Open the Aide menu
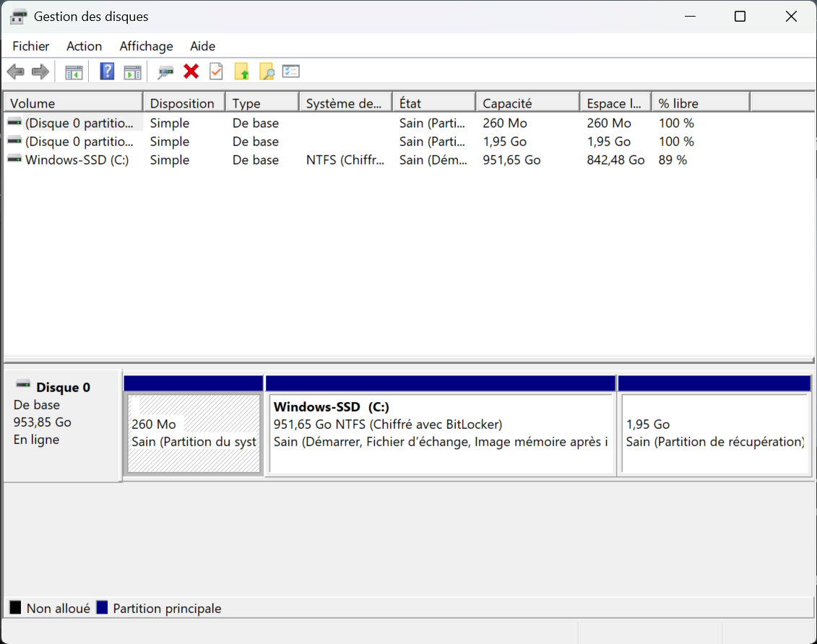Image resolution: width=817 pixels, height=644 pixels. [x=203, y=45]
